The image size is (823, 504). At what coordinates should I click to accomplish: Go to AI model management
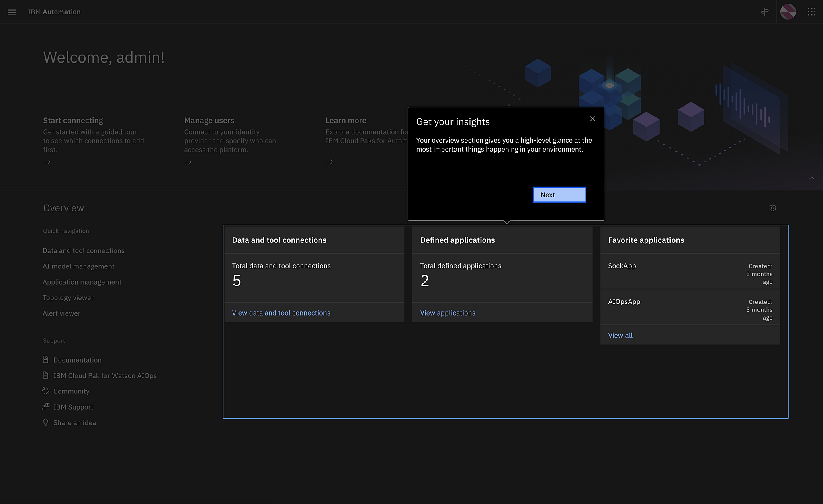coord(78,266)
